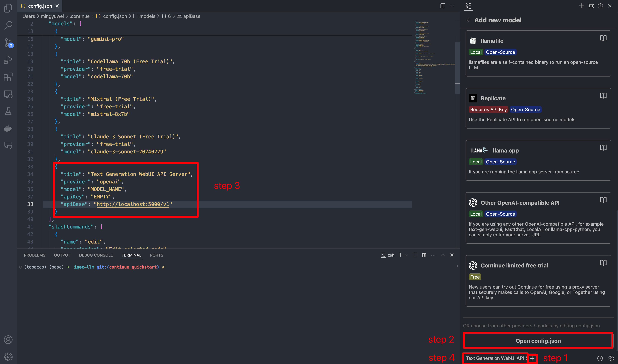
Task: Choose Other OpenAI-compatible API card
Action: click(538, 218)
